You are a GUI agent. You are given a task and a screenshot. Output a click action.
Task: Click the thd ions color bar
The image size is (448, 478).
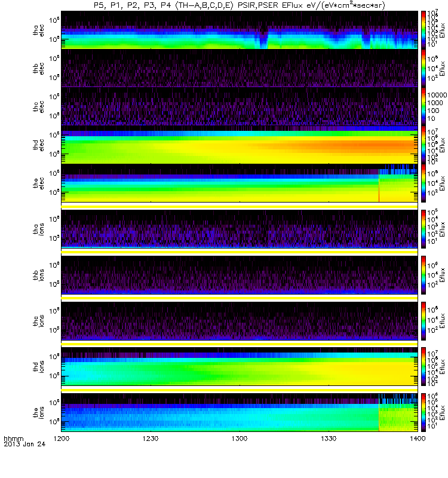click(x=424, y=366)
